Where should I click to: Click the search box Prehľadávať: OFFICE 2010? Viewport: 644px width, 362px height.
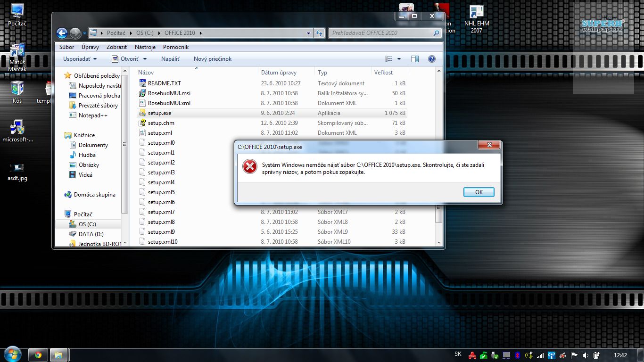[x=385, y=33]
